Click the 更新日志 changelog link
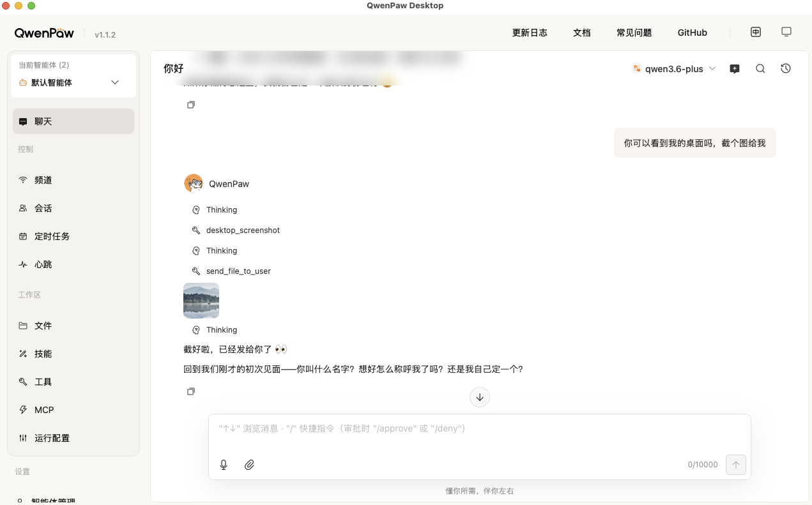The height and width of the screenshot is (505, 812). click(530, 33)
